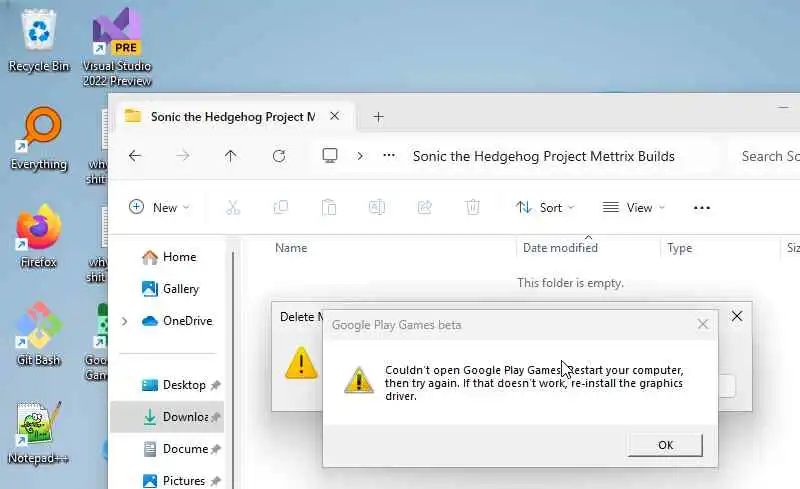Go up one folder level

[231, 156]
